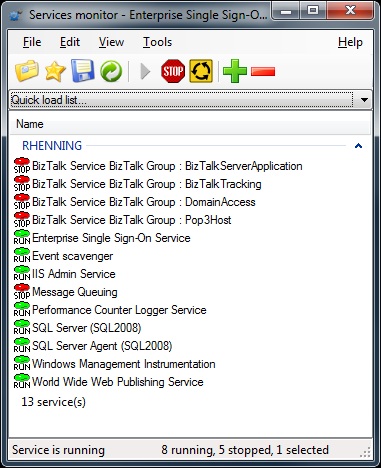Viewport: 381px width, 468px height.
Task: Sort by the Name column header
Action: (190, 124)
